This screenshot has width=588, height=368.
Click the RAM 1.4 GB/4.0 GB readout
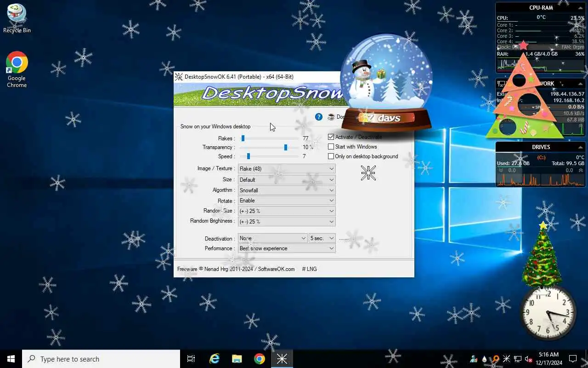click(541, 54)
